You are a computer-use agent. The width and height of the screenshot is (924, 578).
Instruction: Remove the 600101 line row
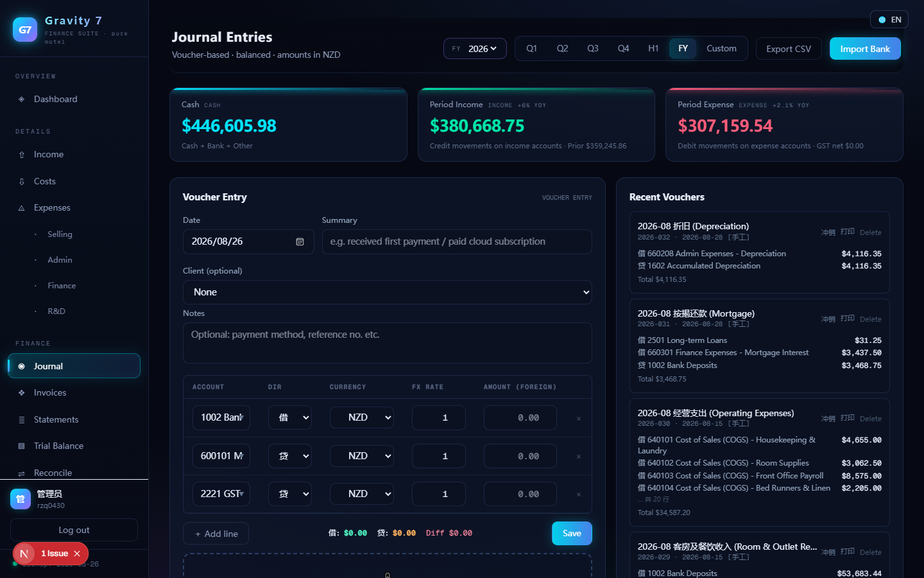point(579,457)
